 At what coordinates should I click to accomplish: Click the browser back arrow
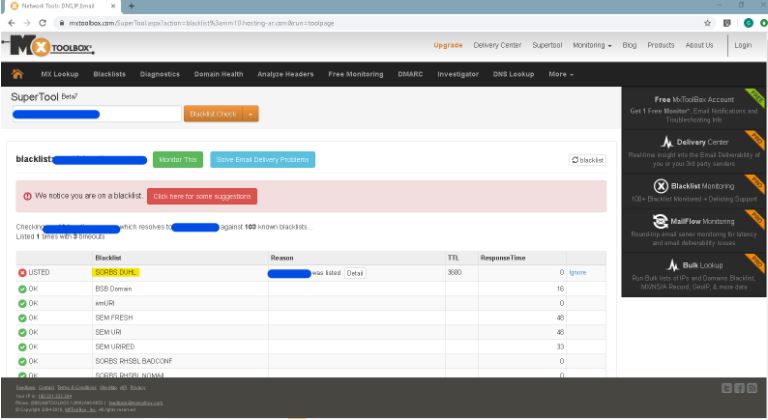(x=12, y=23)
